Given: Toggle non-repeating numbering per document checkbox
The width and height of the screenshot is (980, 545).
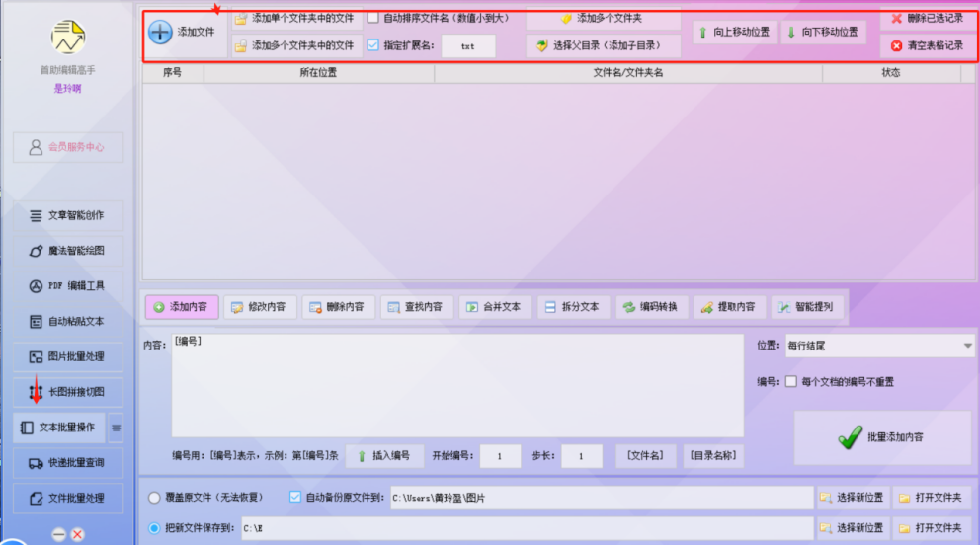Looking at the screenshot, I should point(791,381).
